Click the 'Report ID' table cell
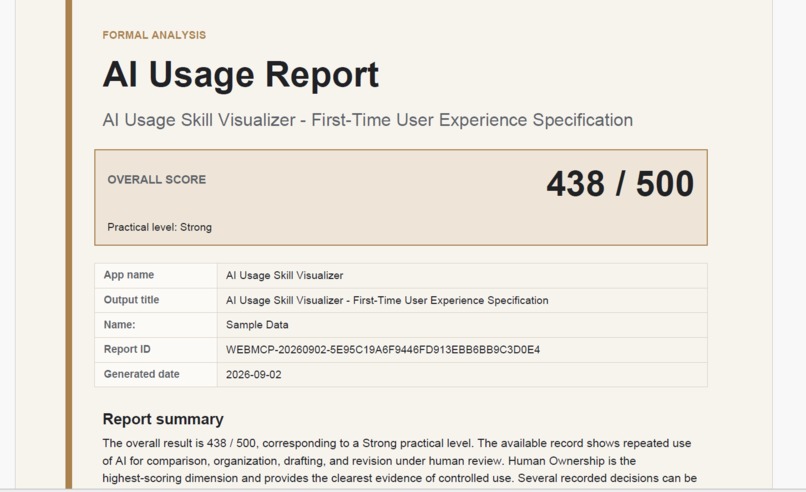 [x=156, y=350]
